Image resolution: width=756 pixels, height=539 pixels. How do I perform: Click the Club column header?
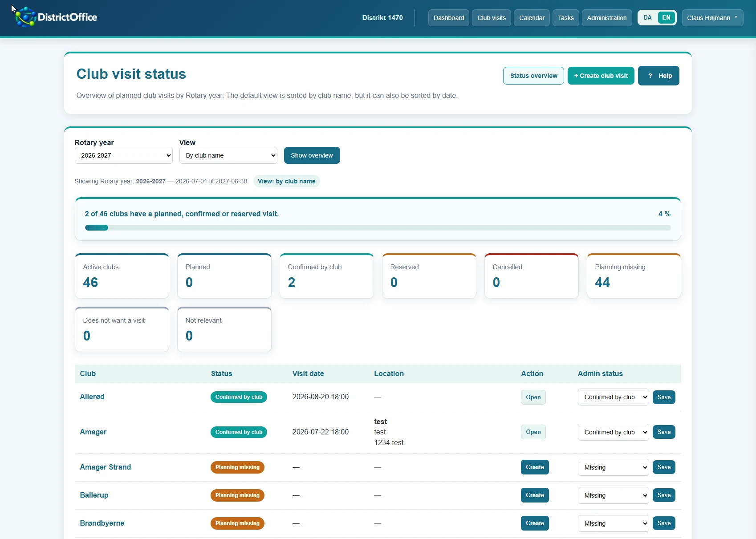pos(88,373)
